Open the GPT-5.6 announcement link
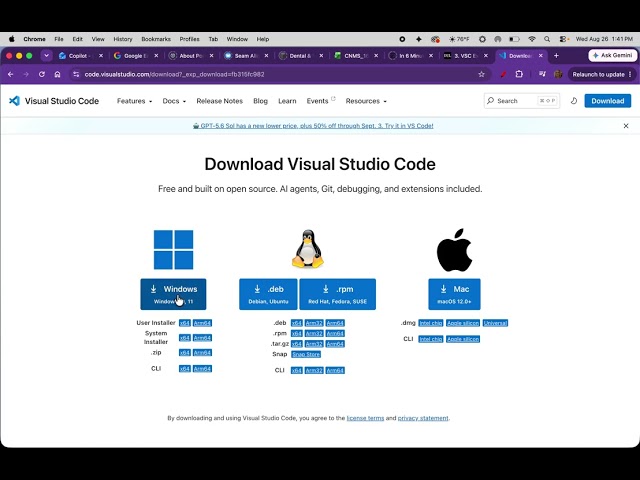The width and height of the screenshot is (640, 480). pos(313,126)
